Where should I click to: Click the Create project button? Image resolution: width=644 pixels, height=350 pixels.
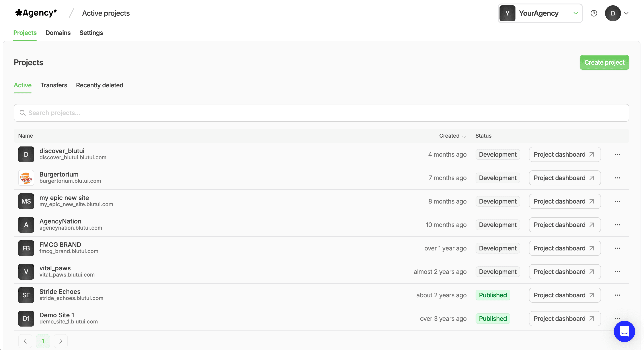coord(604,62)
